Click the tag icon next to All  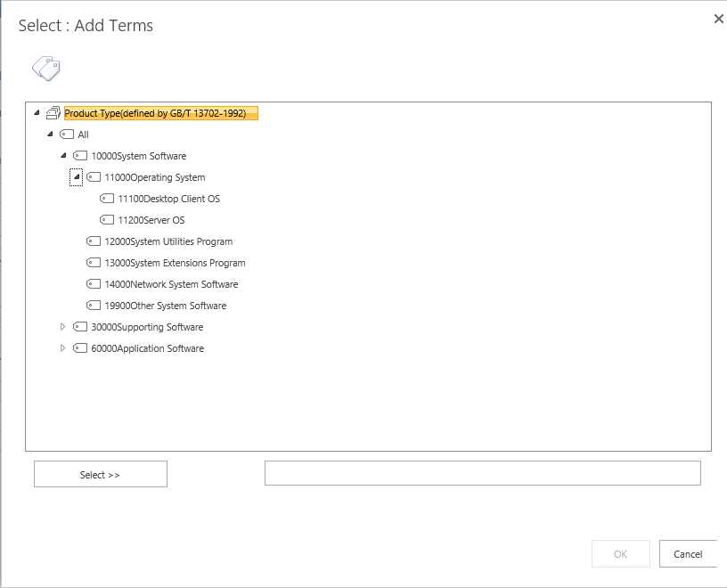(x=67, y=135)
